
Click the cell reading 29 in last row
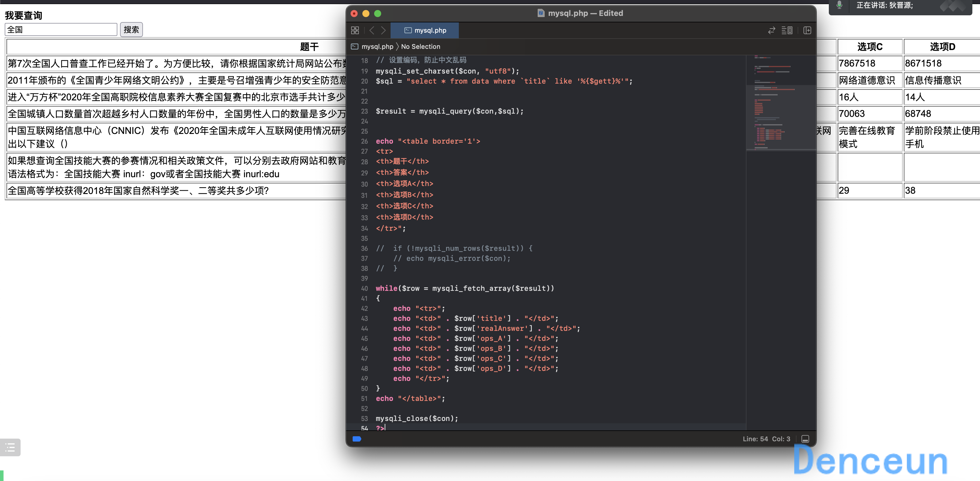[x=870, y=190]
